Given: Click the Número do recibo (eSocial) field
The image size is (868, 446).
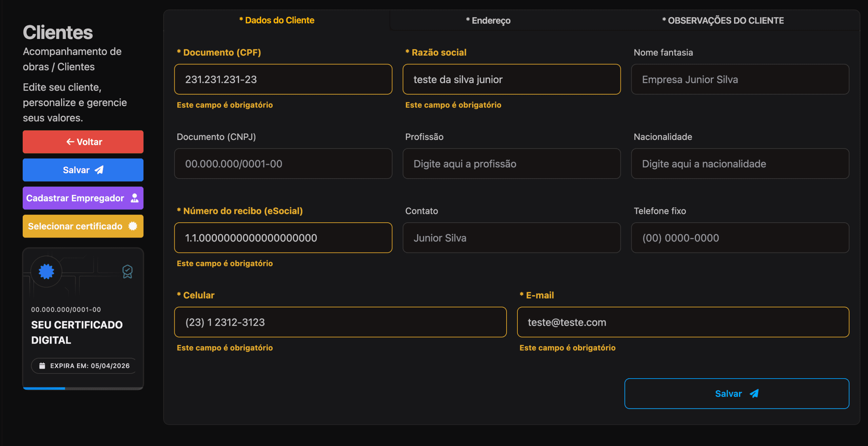Looking at the screenshot, I should coord(283,238).
